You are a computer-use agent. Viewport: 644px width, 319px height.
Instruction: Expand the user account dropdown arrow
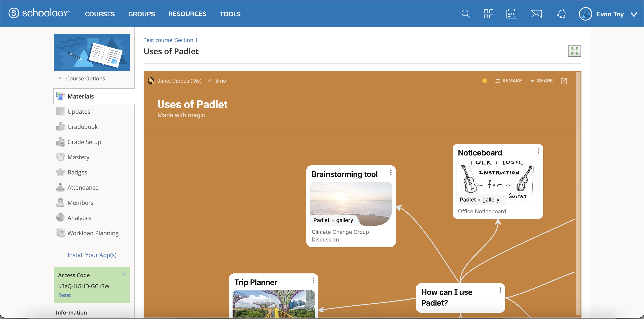tap(634, 14)
